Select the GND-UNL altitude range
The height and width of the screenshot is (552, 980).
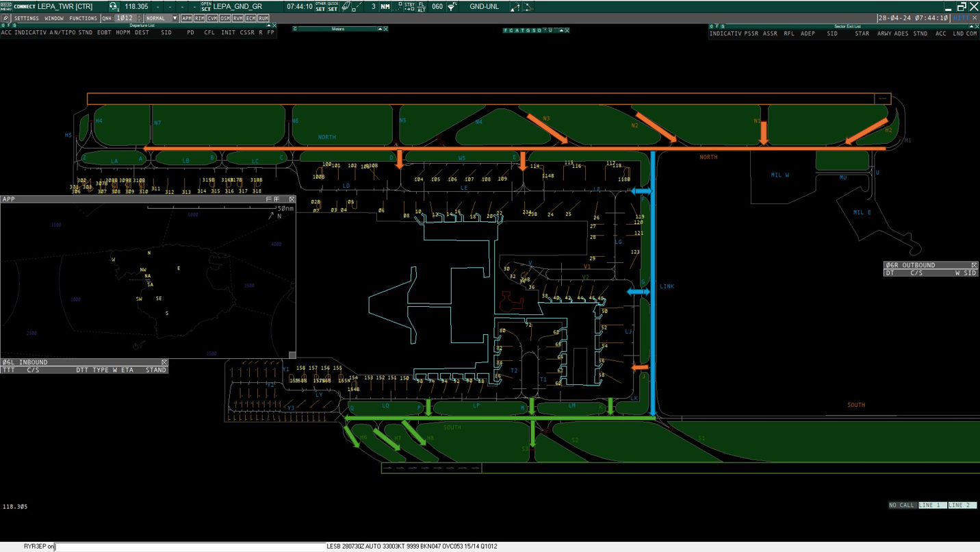484,7
